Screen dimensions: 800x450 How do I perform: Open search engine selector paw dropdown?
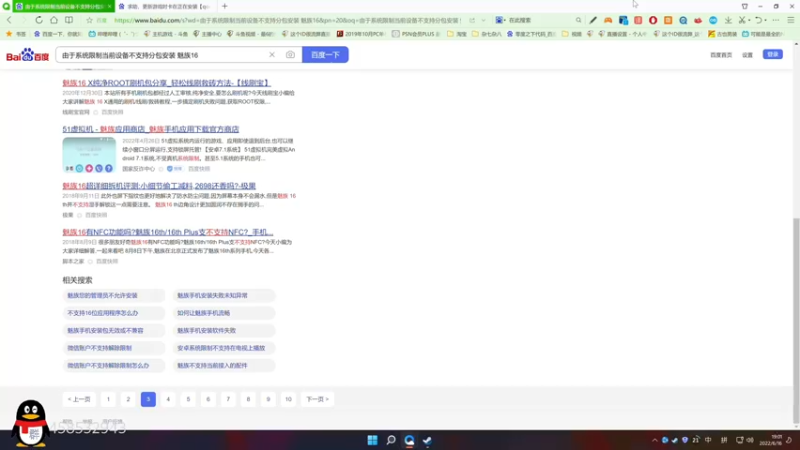click(x=501, y=20)
